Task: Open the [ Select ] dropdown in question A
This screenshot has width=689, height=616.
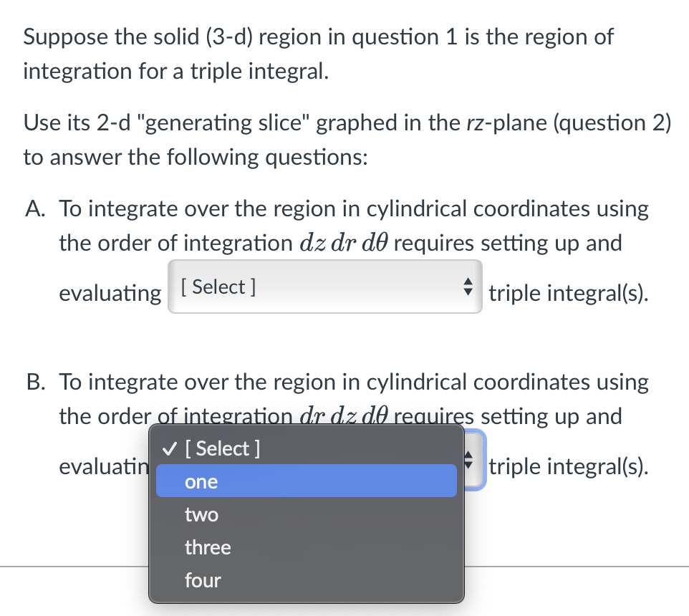Action: tap(325, 287)
